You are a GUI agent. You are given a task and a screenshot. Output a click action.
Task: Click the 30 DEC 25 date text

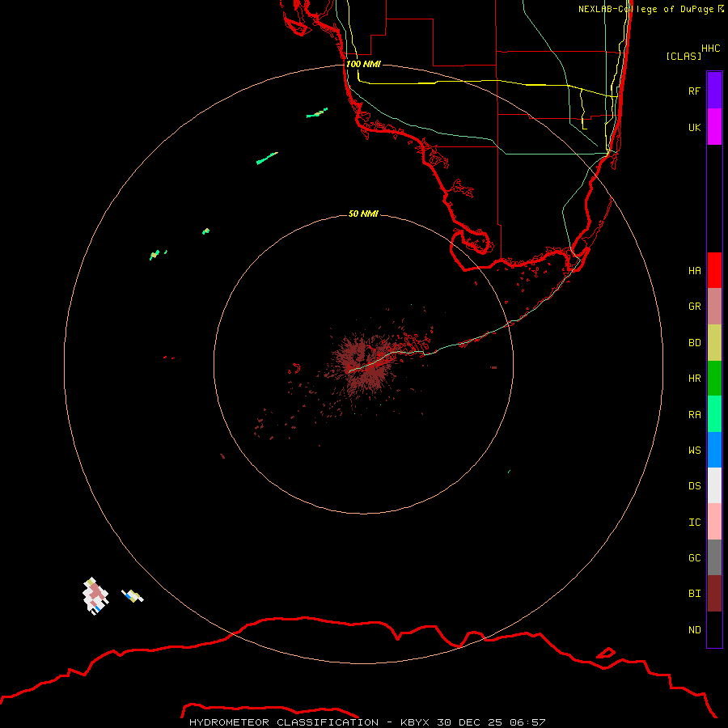tap(470, 722)
